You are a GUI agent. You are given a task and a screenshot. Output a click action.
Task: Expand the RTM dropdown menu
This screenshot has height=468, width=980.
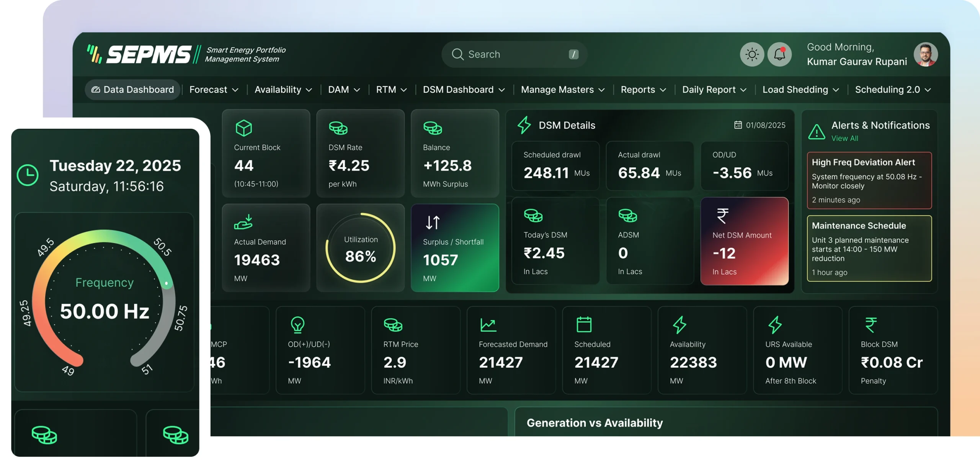(391, 90)
